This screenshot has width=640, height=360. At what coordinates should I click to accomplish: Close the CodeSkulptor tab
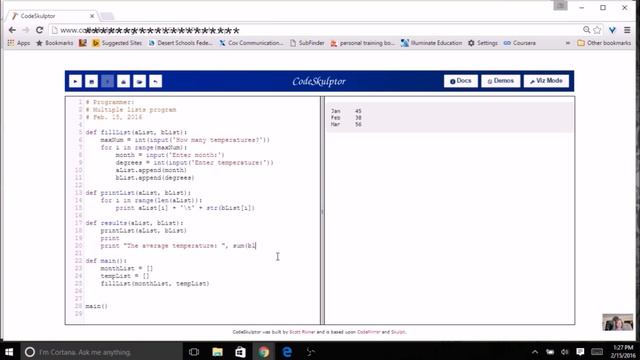coord(92,16)
